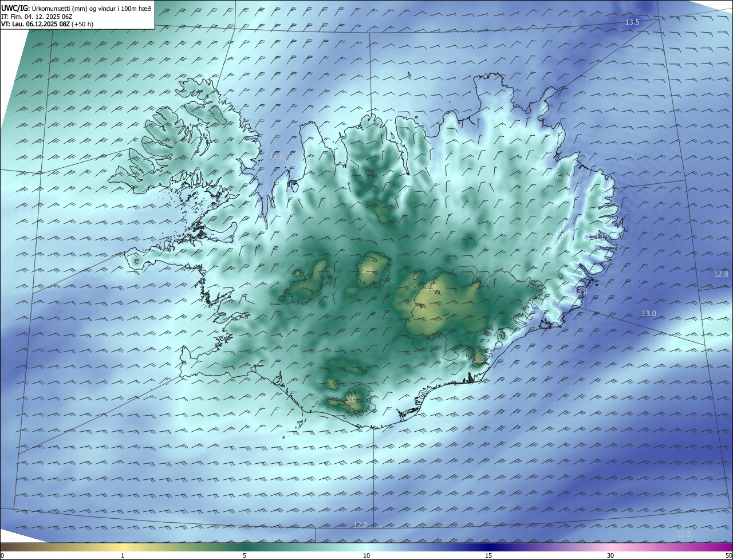
Task: Click the 2.6 value label on the glacier
Action: [367, 270]
